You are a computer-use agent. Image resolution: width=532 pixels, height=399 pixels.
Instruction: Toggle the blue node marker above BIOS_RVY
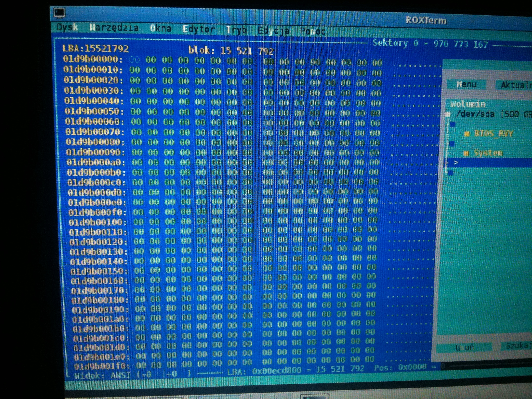pos(453,124)
